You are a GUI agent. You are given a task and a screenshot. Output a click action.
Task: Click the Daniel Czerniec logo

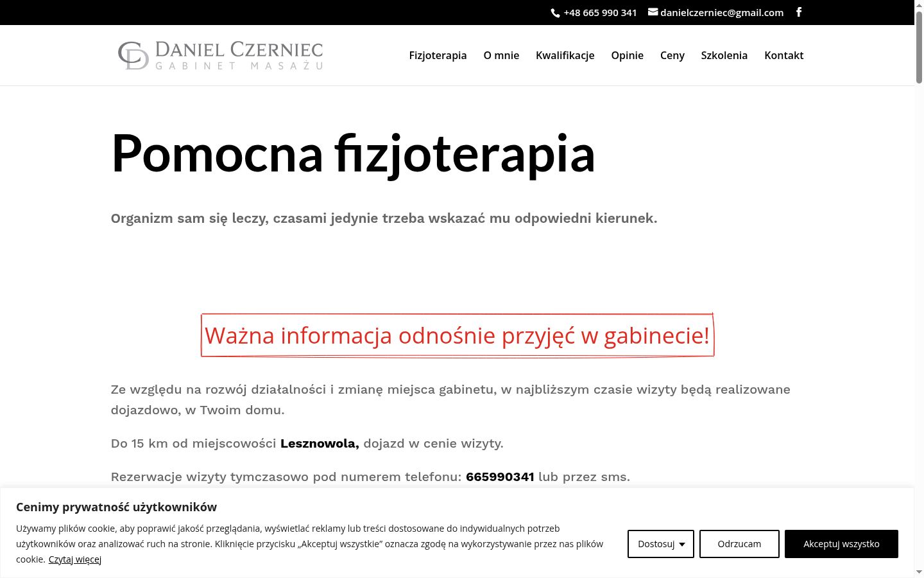click(x=220, y=55)
